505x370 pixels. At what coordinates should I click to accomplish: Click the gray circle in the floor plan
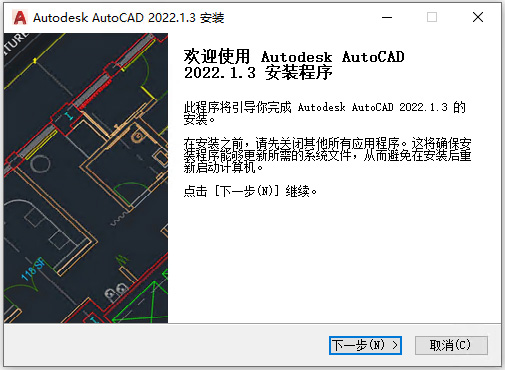pos(40,163)
